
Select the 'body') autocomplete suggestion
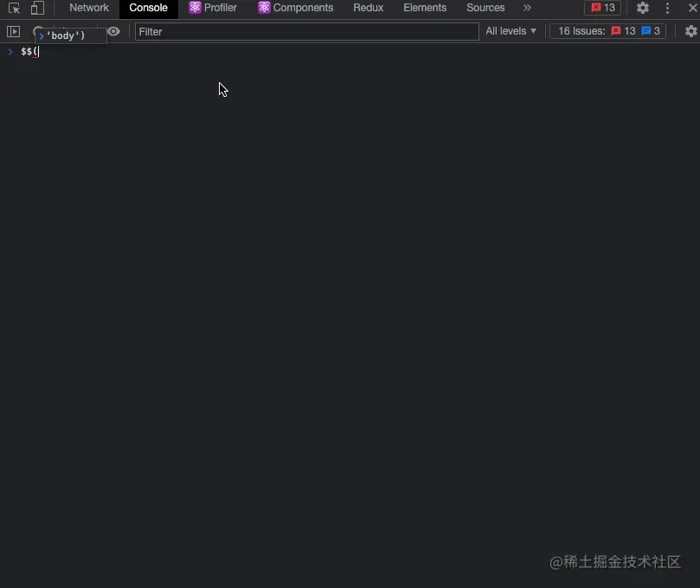tap(71, 35)
